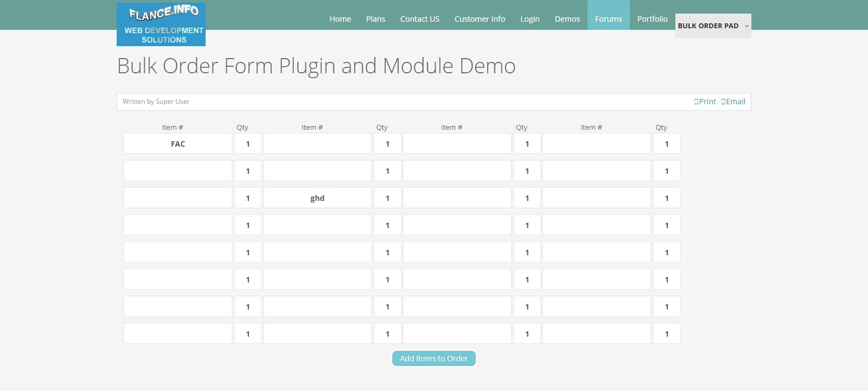Open Contact US in the navigation bar

coord(420,19)
